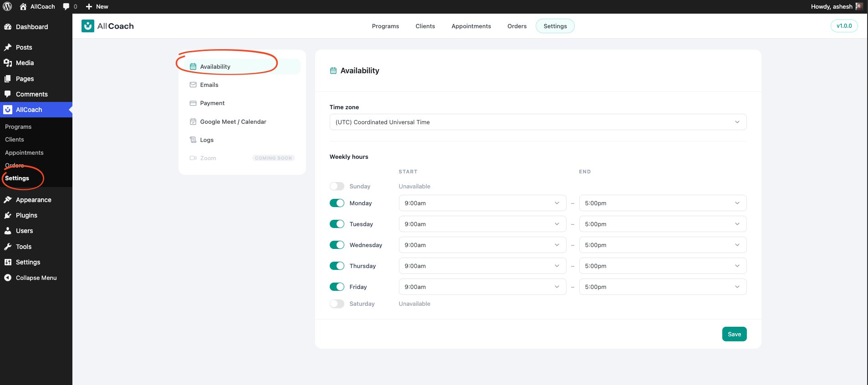Expand Friday end time dropdown
This screenshot has width=868, height=385.
[663, 287]
